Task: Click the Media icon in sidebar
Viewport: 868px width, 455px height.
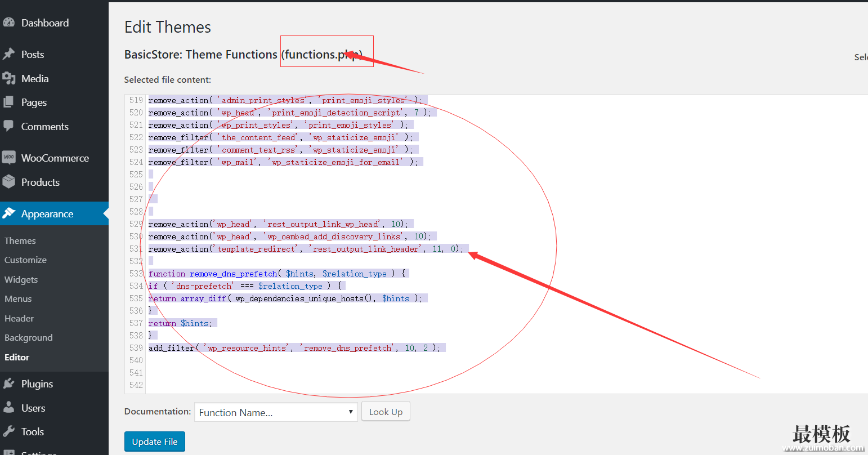Action: (x=8, y=78)
